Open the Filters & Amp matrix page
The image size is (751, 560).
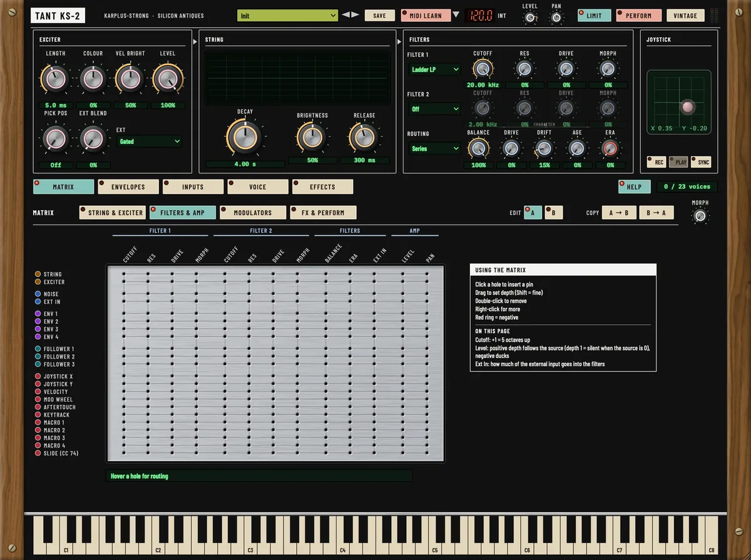(x=183, y=213)
